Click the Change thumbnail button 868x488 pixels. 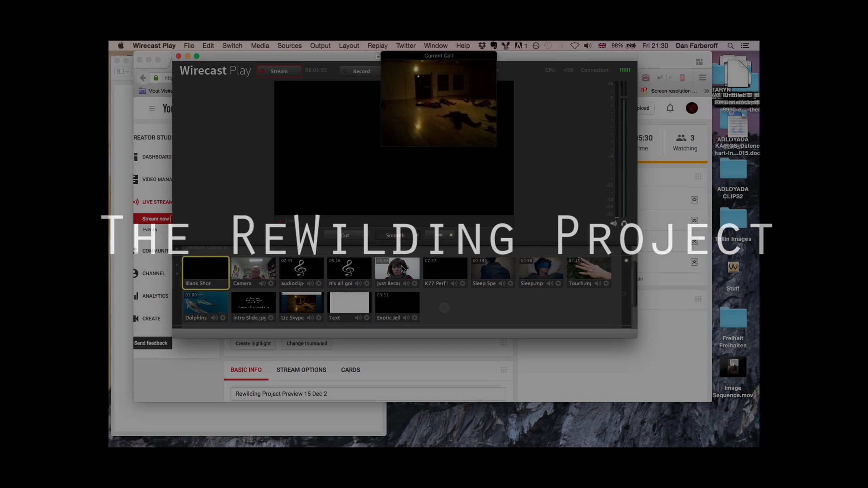[306, 343]
